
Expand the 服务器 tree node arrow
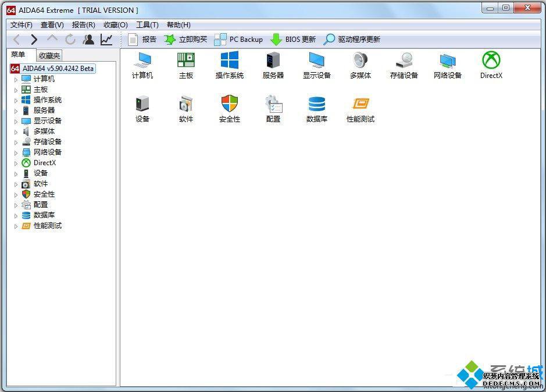[x=16, y=111]
